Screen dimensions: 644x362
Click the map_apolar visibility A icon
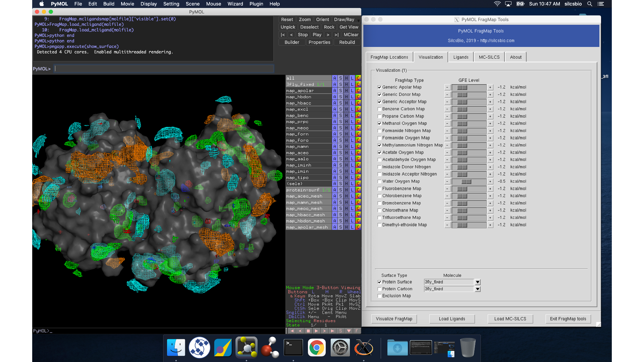pos(334,90)
